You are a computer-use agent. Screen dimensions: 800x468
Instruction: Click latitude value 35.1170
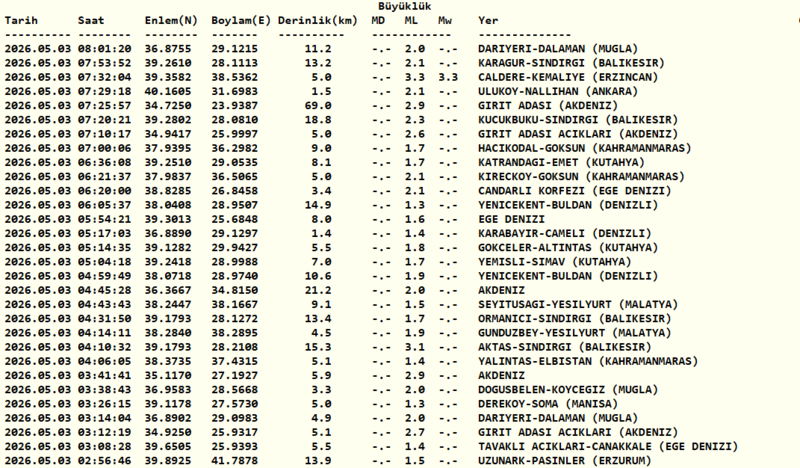[168, 376]
